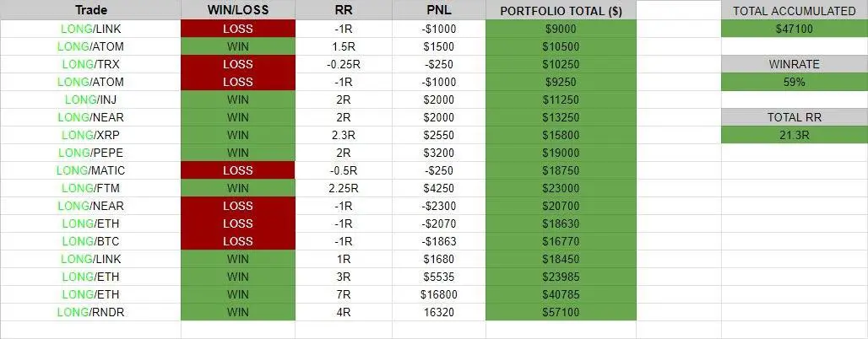Select the 7R cell in RR column

pos(344,294)
